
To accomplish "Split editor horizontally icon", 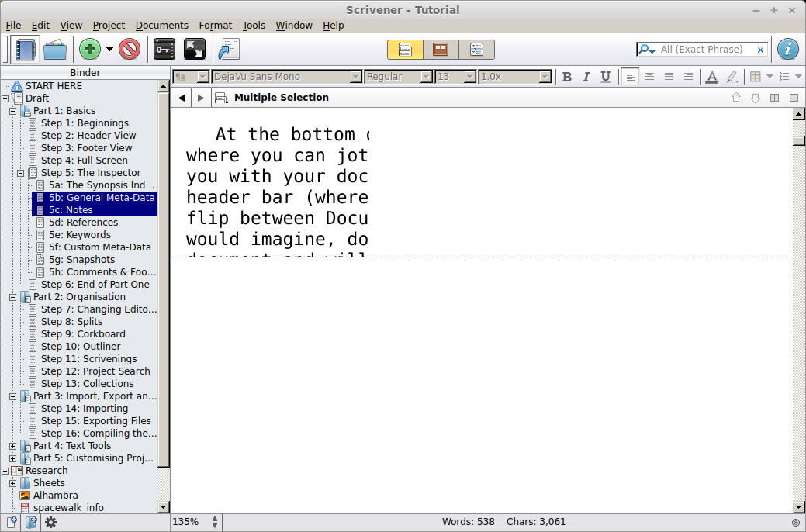I will tap(794, 98).
